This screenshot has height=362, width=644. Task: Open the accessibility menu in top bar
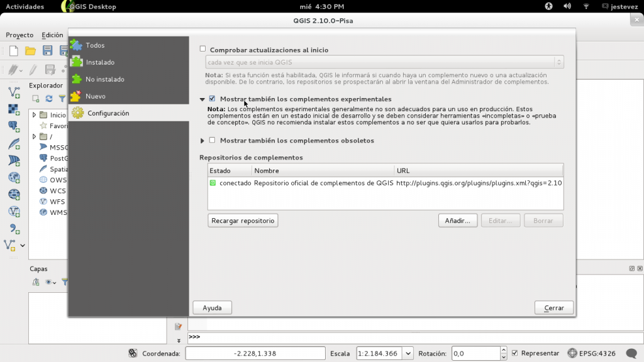click(548, 6)
